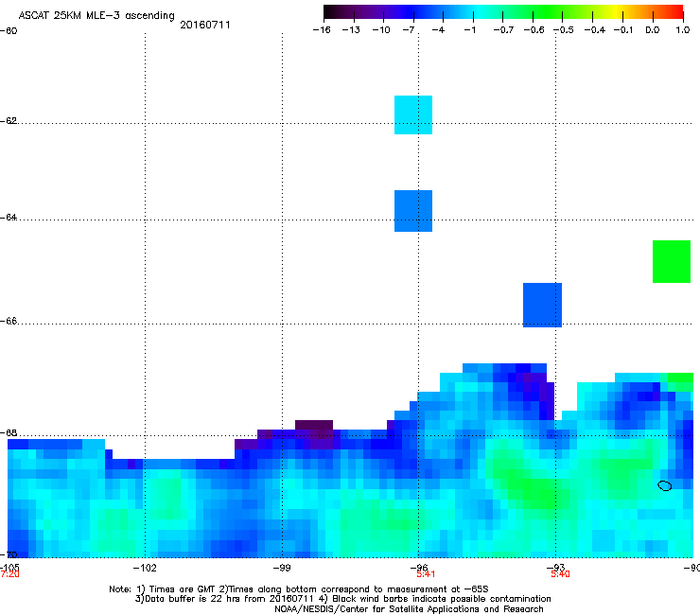
Task: Click the blue data cell near -64 latitude
Action: click(x=413, y=211)
